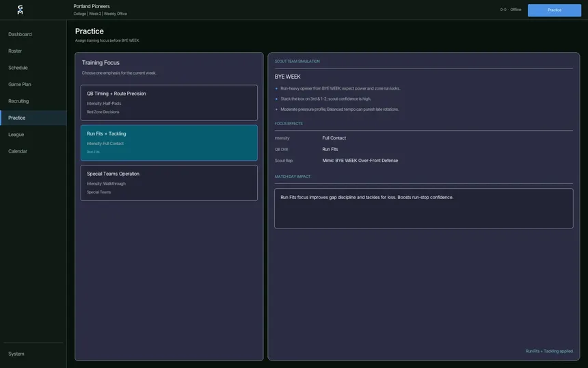Click Red Zone Decisions text
Image resolution: width=588 pixels, height=368 pixels.
click(x=103, y=112)
